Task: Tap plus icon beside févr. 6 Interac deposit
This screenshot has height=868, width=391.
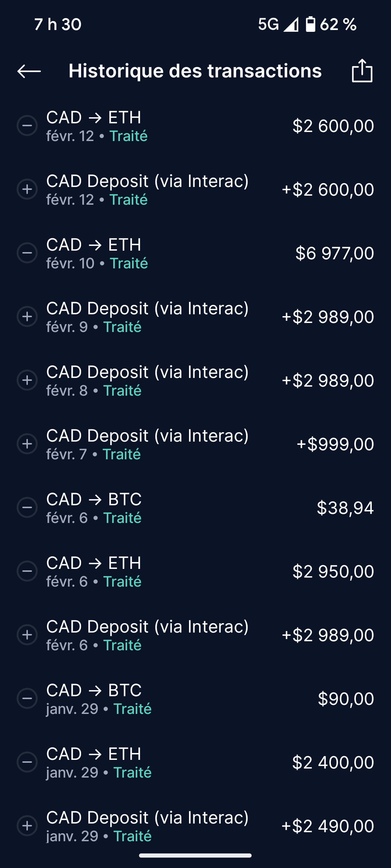Action: tap(27, 635)
